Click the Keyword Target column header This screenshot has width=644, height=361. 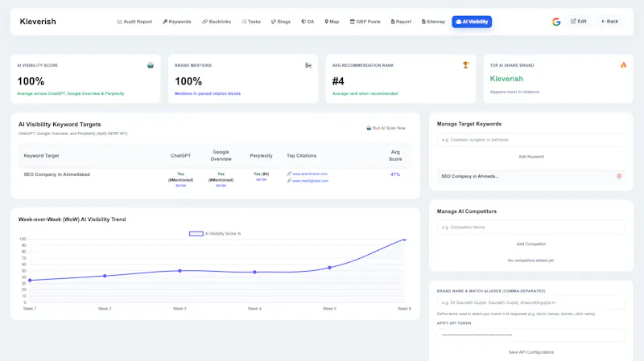(42, 156)
